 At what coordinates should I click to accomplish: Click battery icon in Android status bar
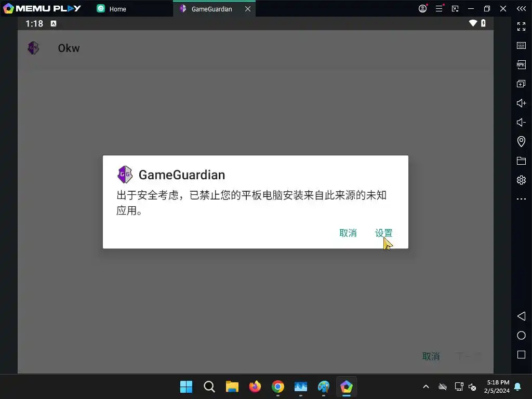(x=483, y=23)
